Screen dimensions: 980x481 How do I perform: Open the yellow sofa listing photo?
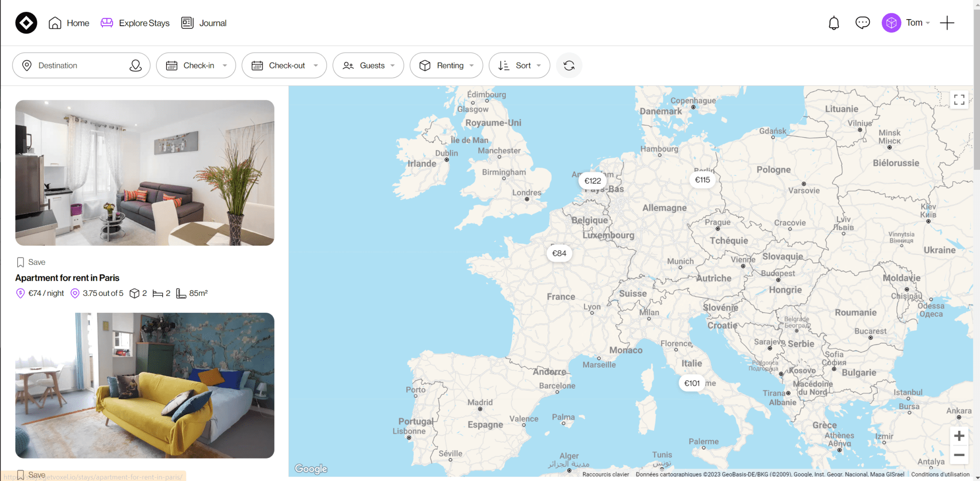pyautogui.click(x=145, y=385)
